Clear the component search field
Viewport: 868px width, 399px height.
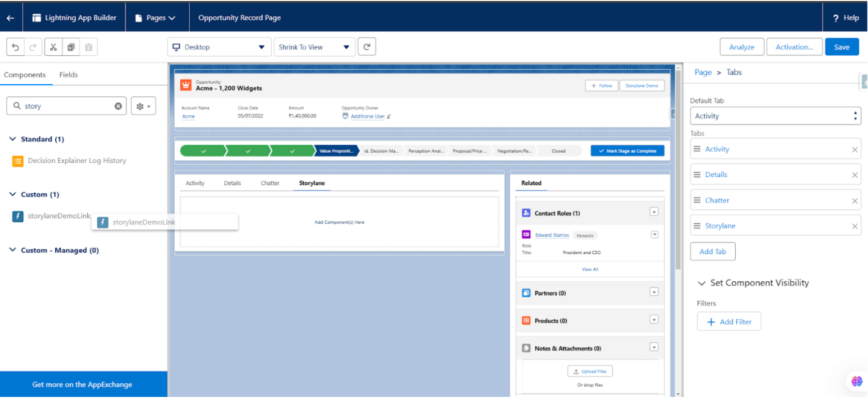pos(118,106)
